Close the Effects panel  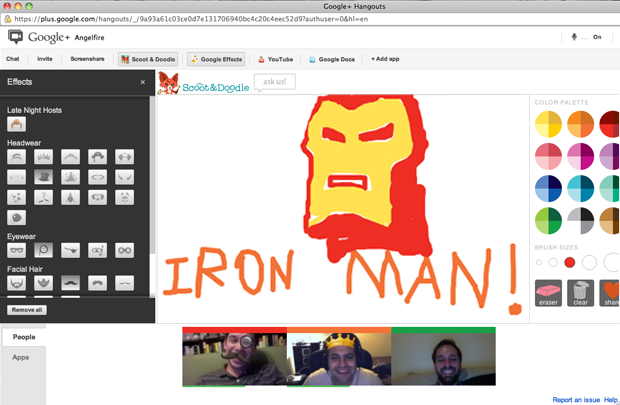(x=143, y=82)
